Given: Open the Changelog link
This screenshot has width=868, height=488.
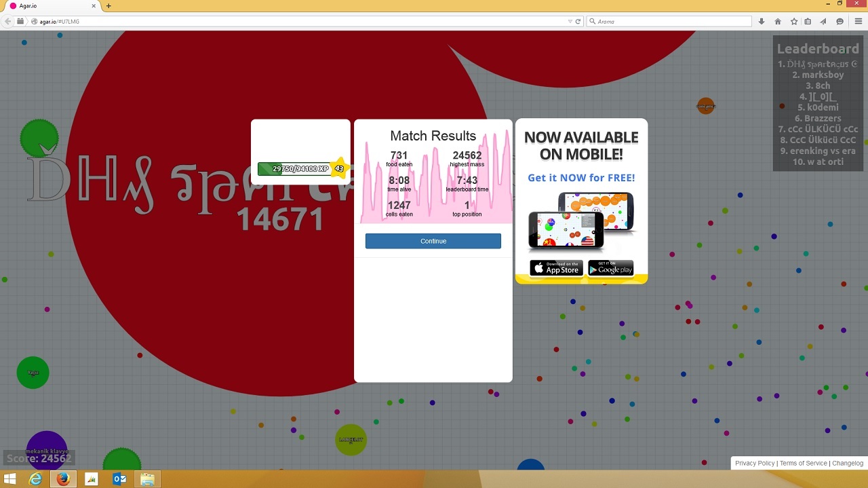Looking at the screenshot, I should 848,463.
